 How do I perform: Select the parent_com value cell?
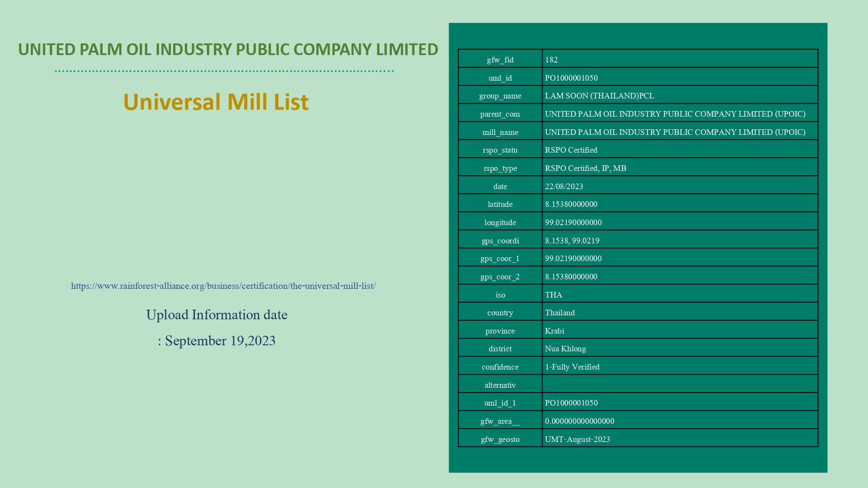680,113
